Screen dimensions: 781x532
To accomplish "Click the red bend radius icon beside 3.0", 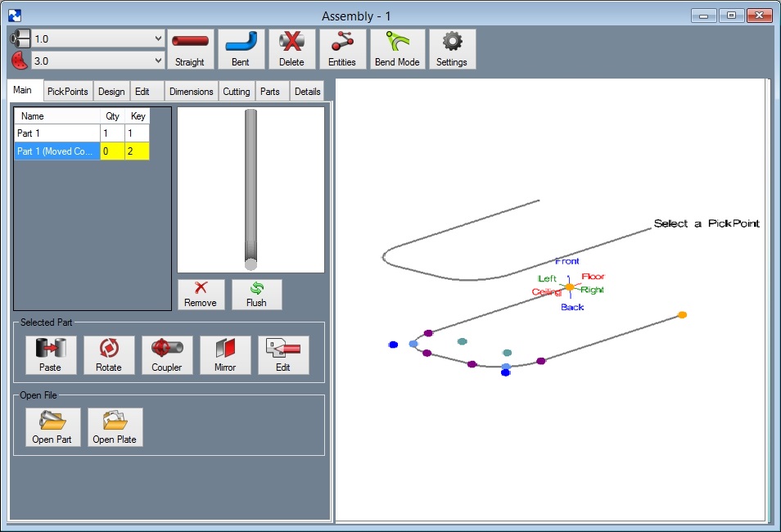I will [20, 61].
